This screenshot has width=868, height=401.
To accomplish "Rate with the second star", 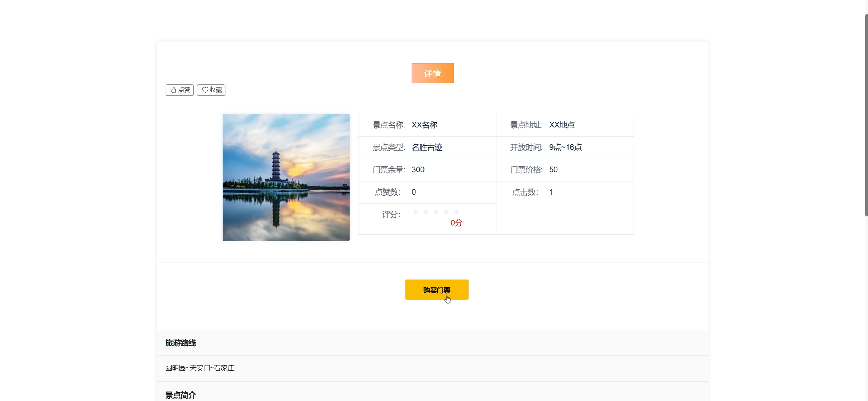I will click(426, 212).
